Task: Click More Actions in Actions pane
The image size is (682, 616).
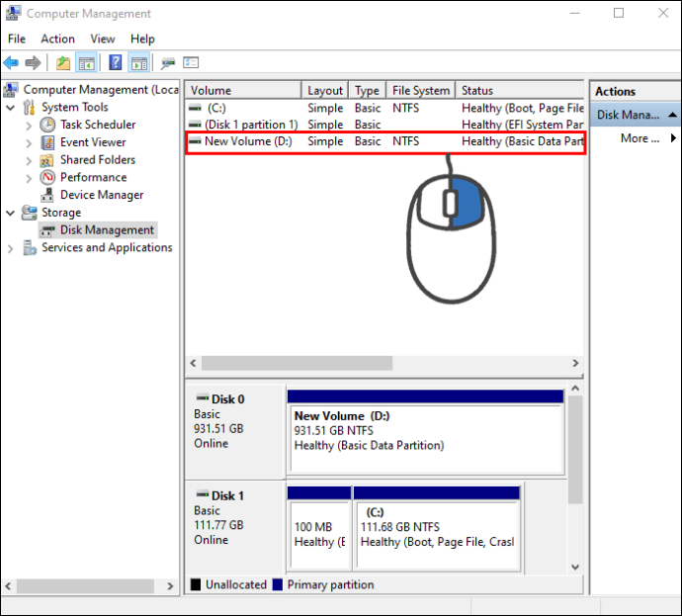Action: [639, 138]
